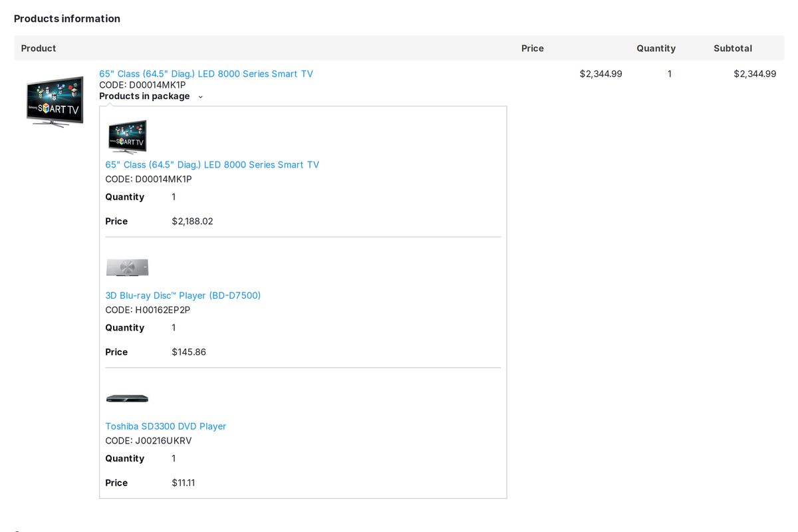Select the Toshiba DVD player price $11.11
This screenshot has height=532, width=798.
[x=184, y=483]
